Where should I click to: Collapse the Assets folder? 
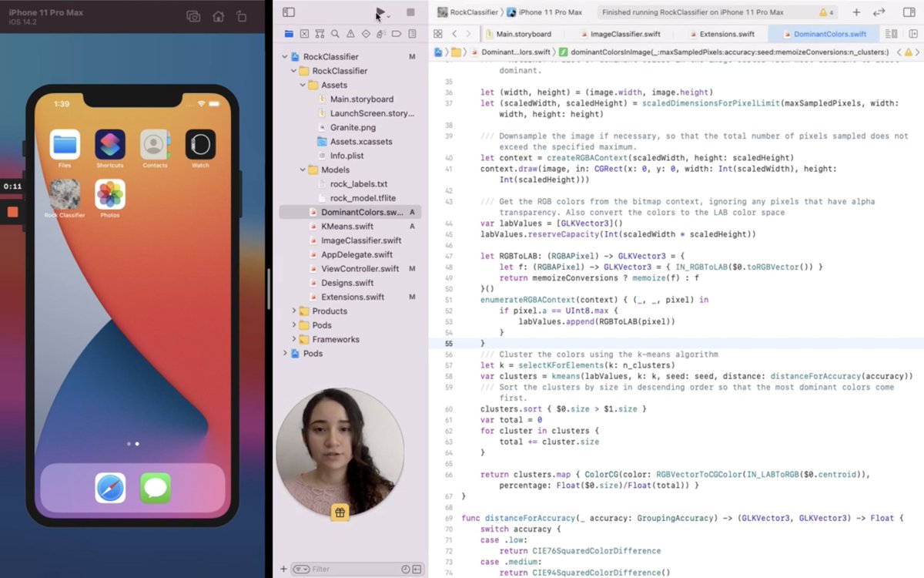[x=303, y=85]
